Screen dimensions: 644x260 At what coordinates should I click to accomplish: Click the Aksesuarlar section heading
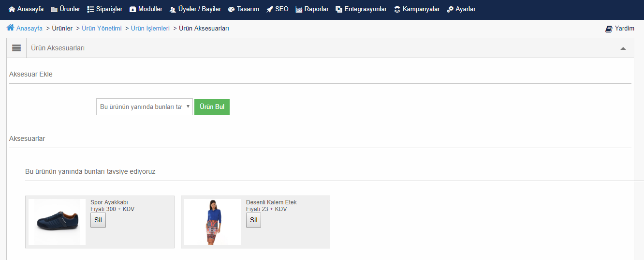27,138
